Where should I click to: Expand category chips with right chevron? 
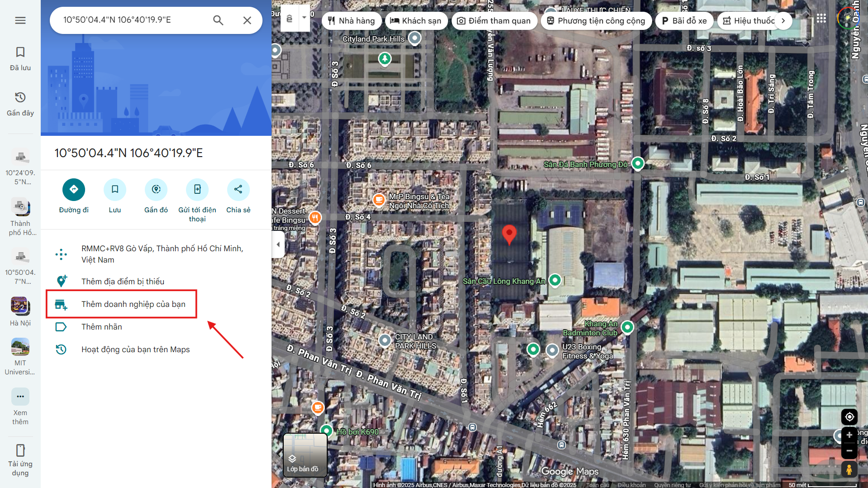coord(783,21)
